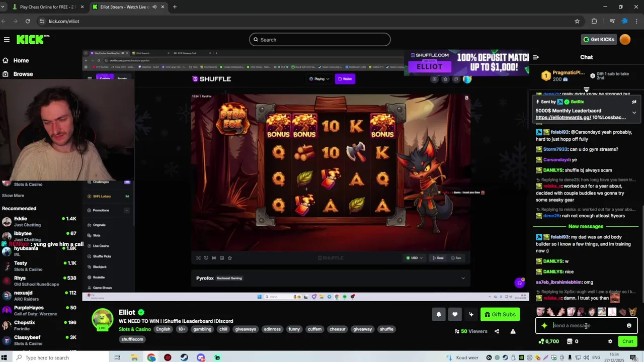Click the sparkle subscribe icon

[471, 314]
